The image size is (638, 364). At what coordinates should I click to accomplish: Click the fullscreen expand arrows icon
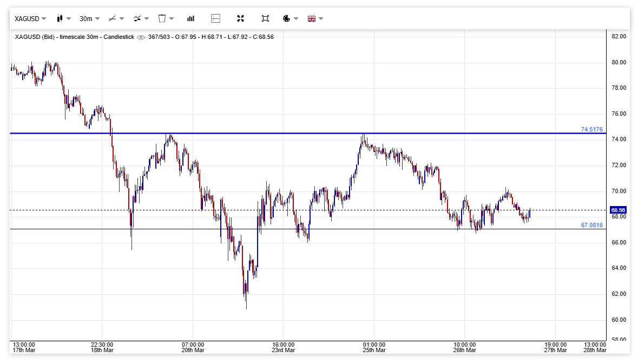point(241,18)
